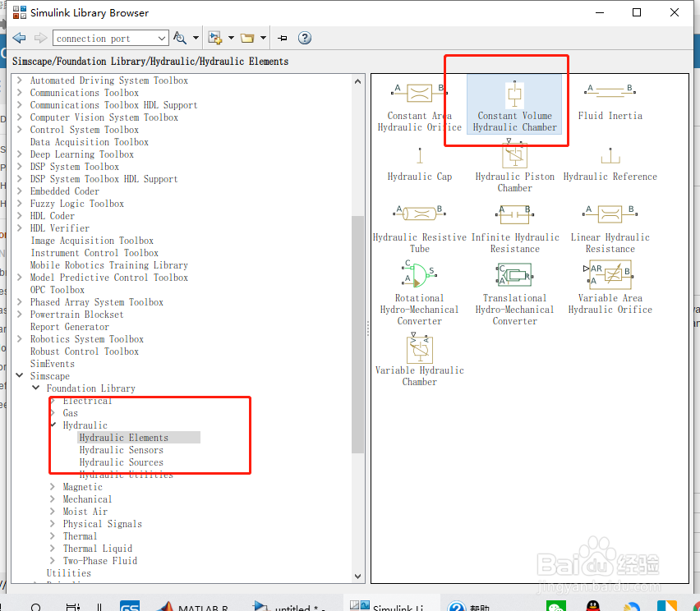Select the Fluid Inertia block

point(610,102)
